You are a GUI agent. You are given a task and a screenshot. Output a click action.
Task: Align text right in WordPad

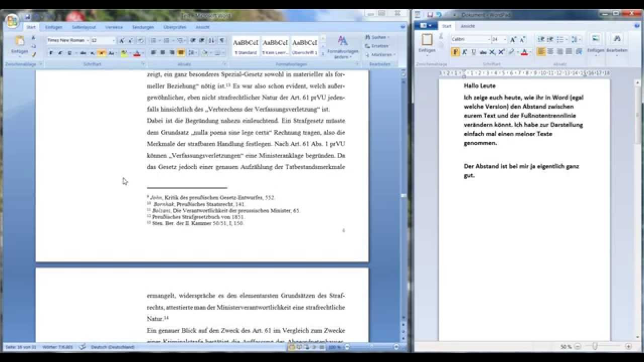coord(559,52)
